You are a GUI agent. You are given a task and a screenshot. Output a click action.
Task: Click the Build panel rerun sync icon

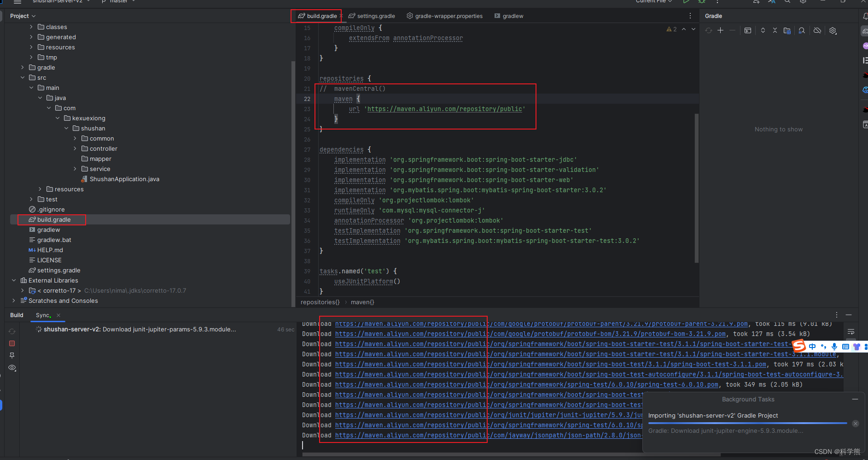pyautogui.click(x=12, y=331)
